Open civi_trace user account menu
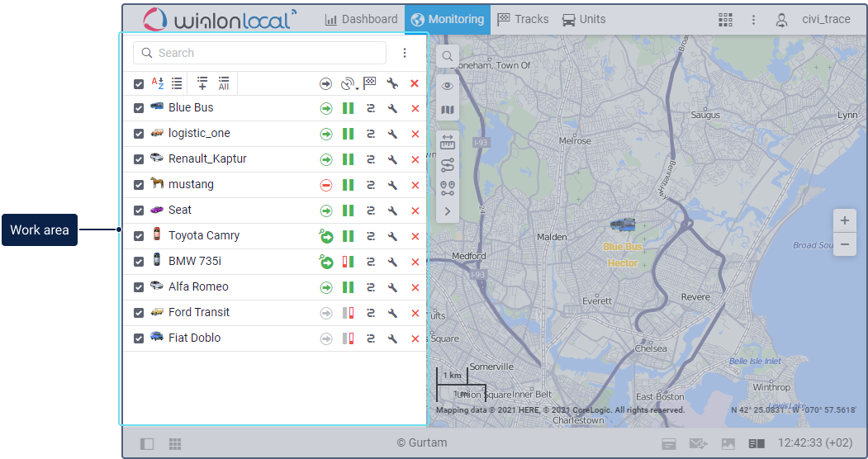 point(813,19)
